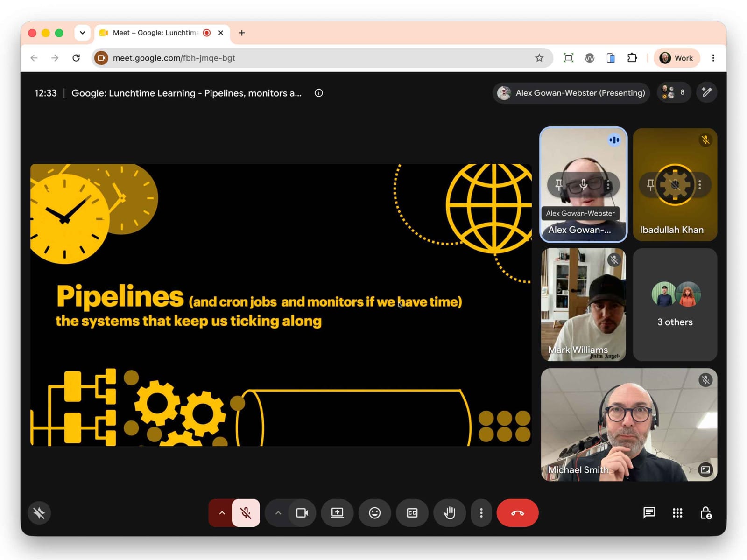The image size is (747, 560).
Task: Toggle camera on or off
Action: pos(302,513)
